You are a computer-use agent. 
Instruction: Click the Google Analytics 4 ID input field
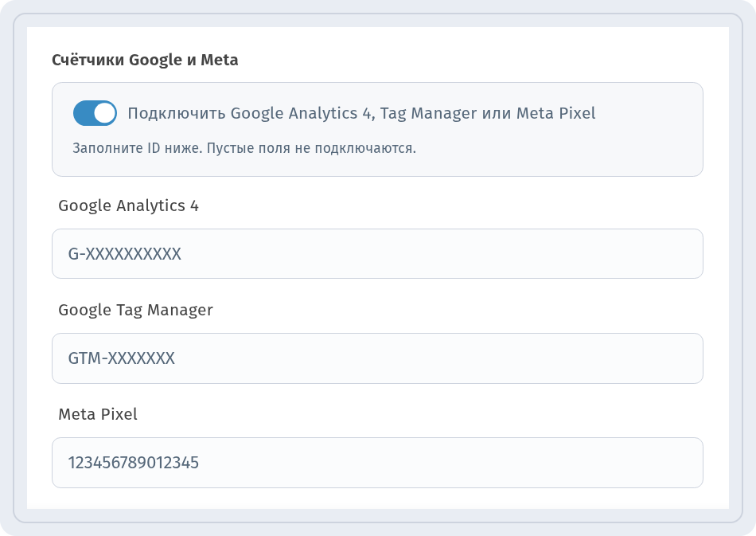click(377, 254)
